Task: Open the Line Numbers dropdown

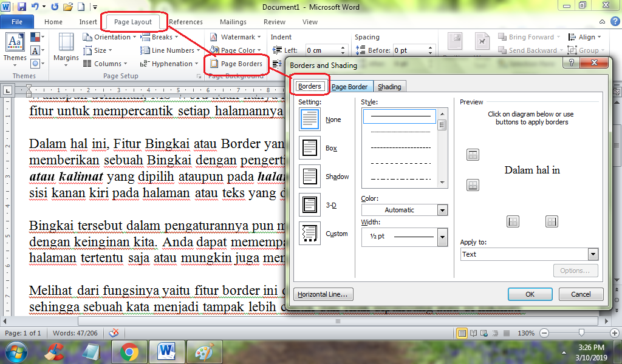Action: pos(170,51)
